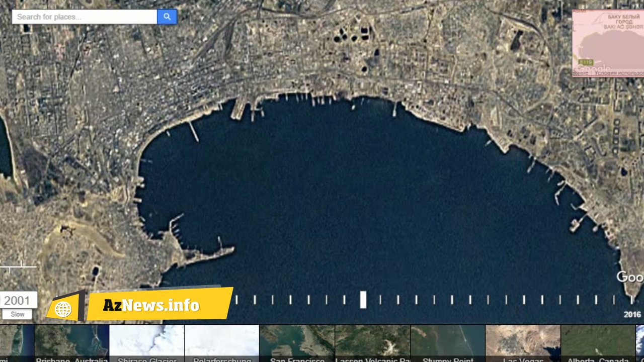
Task: Select the highlighted current-year timeline marker
Action: point(363,300)
